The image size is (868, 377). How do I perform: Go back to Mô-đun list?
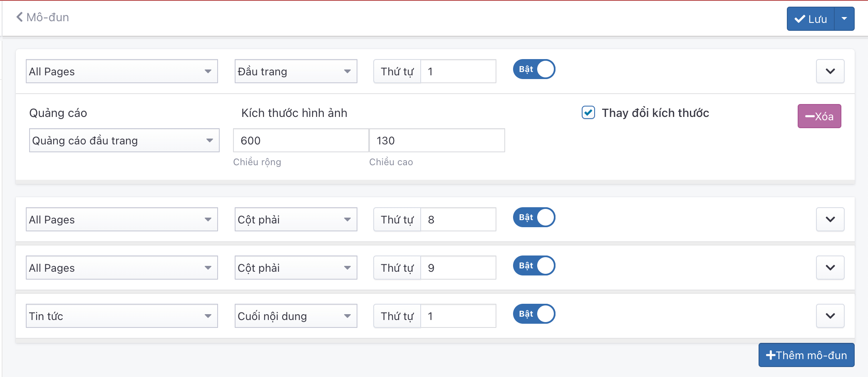tap(42, 17)
